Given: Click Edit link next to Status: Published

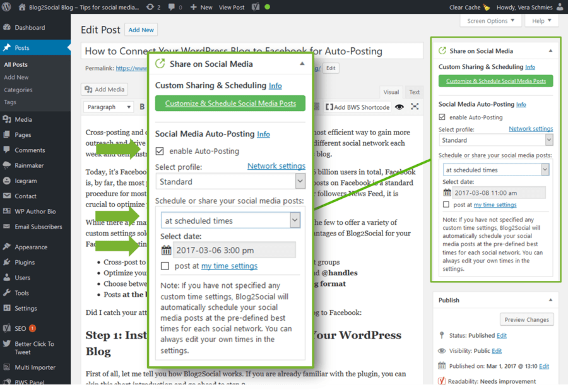Looking at the screenshot, I should [x=501, y=335].
